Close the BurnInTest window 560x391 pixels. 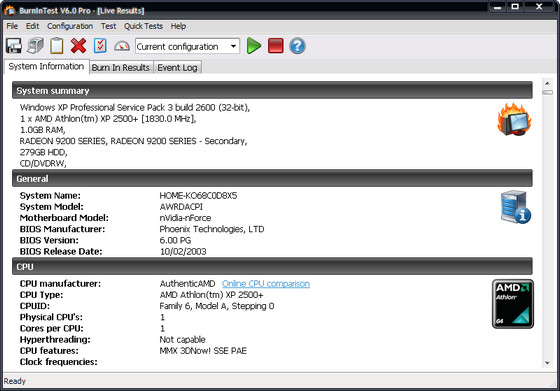(x=539, y=7)
